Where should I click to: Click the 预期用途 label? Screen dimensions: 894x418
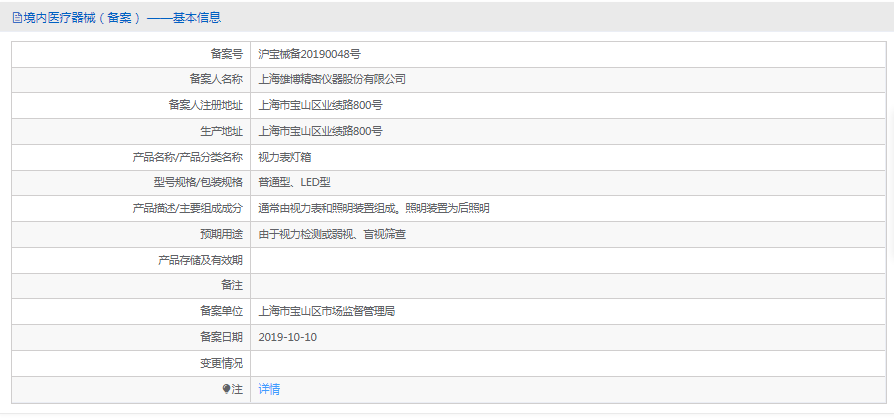click(221, 234)
